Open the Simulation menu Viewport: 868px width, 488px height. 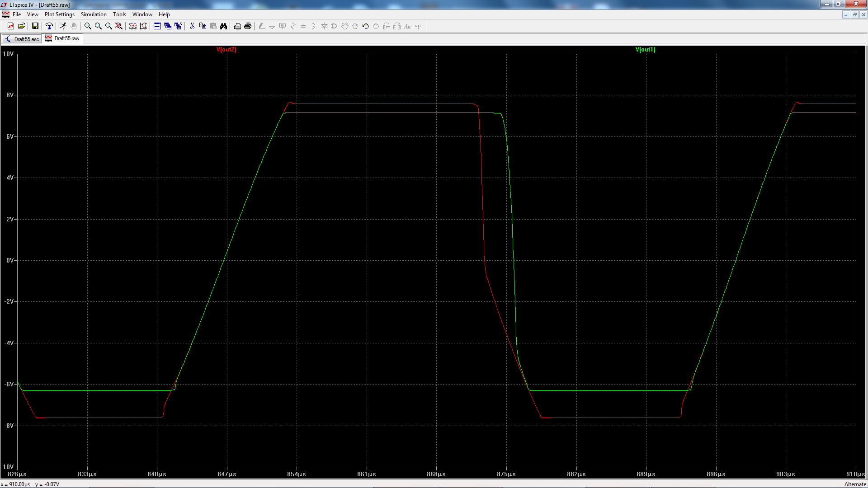[94, 14]
